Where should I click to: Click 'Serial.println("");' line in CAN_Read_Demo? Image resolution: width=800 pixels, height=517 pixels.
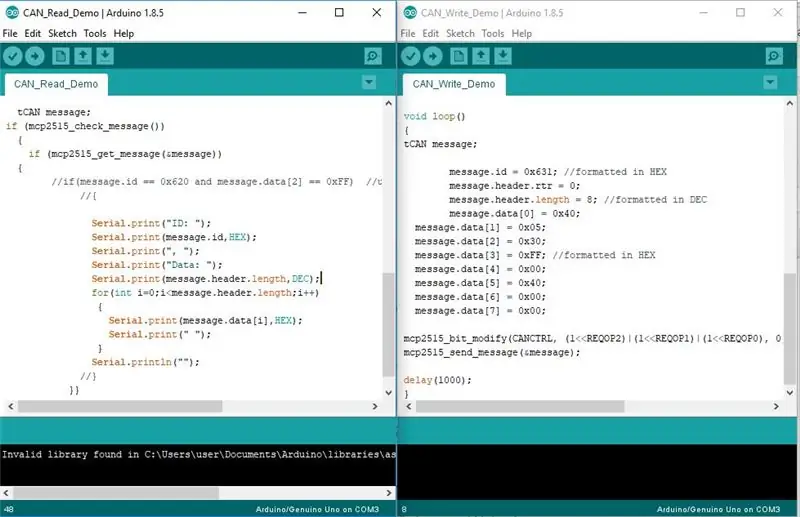[x=145, y=362]
